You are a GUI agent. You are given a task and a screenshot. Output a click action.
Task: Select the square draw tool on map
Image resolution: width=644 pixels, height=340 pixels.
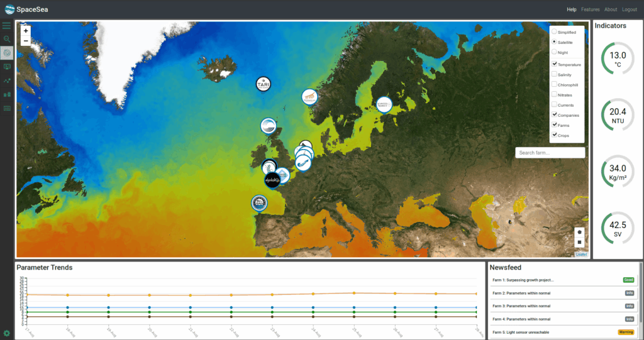coord(579,242)
